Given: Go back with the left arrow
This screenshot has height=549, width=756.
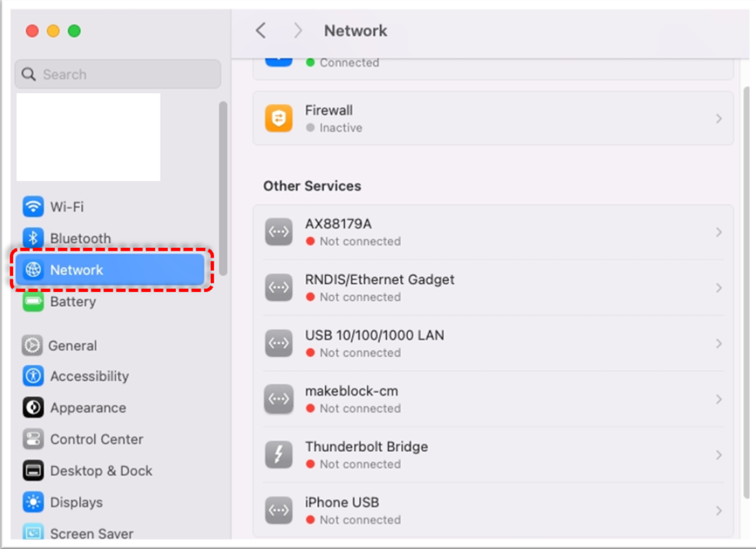Looking at the screenshot, I should coord(260,30).
